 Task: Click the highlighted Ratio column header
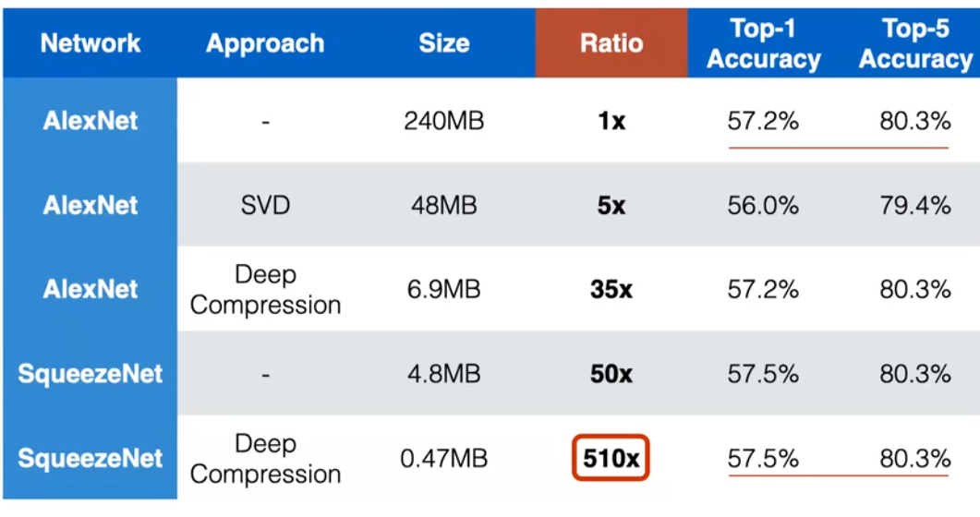pos(611,43)
